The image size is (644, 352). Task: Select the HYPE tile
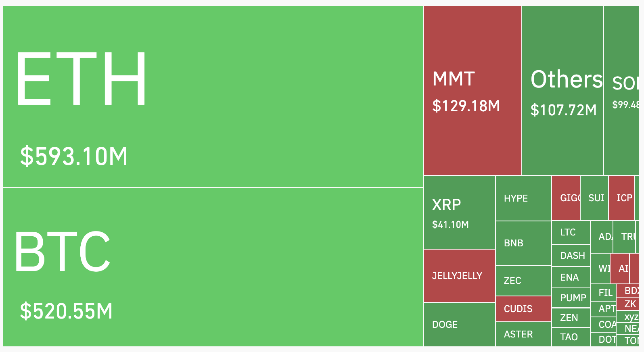point(523,198)
